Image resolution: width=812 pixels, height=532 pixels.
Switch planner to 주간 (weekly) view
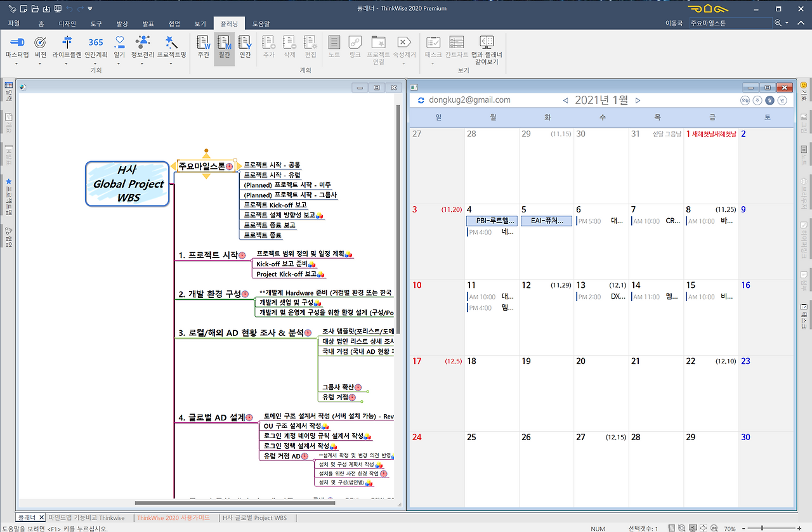tap(204, 46)
